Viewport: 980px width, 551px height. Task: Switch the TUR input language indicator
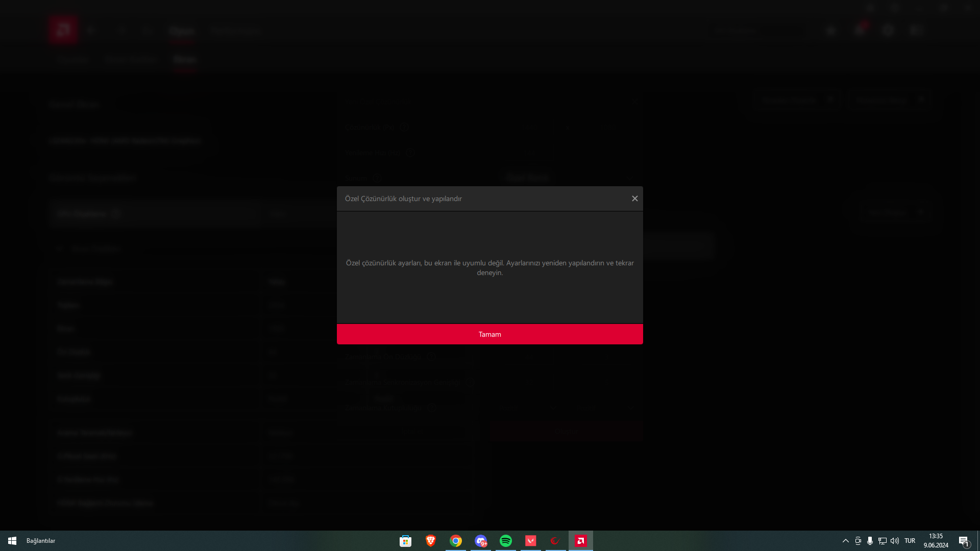[910, 541]
